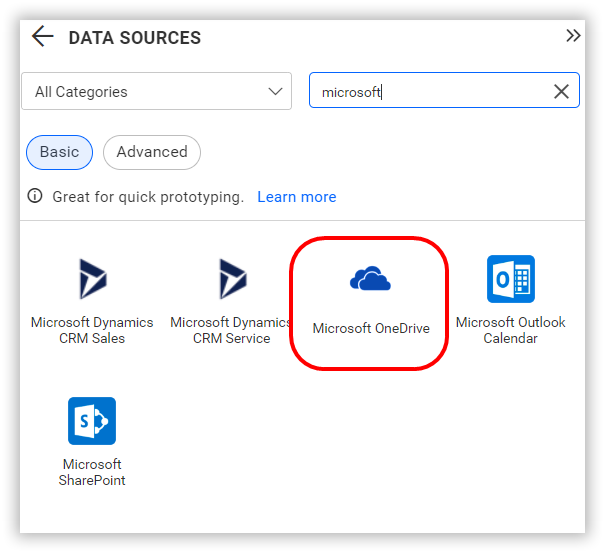The width and height of the screenshot is (605, 553).
Task: Click into the microsoft search field
Action: pyautogui.click(x=444, y=90)
